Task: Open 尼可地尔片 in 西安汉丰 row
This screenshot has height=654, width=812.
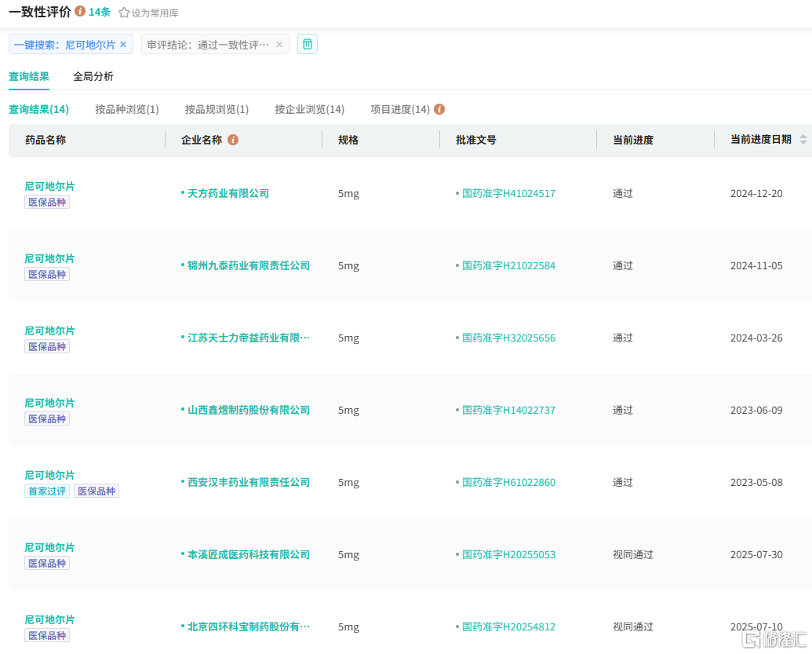Action: coord(49,475)
